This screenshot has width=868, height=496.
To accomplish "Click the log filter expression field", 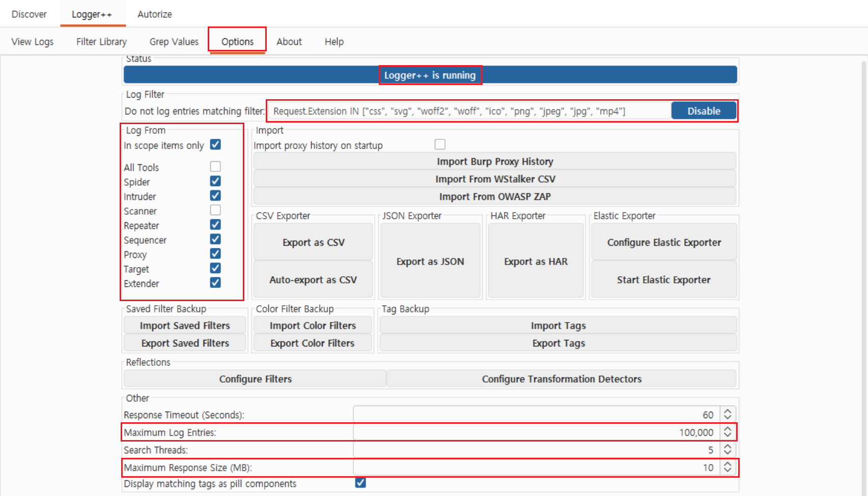I will 470,111.
